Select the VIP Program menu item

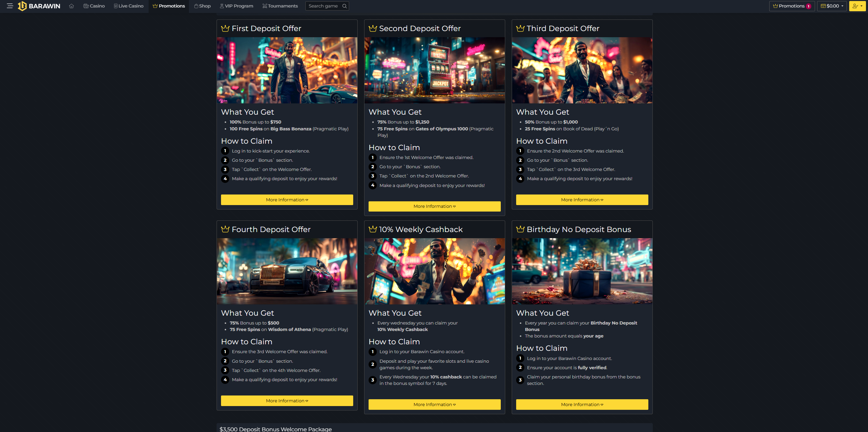tap(236, 6)
